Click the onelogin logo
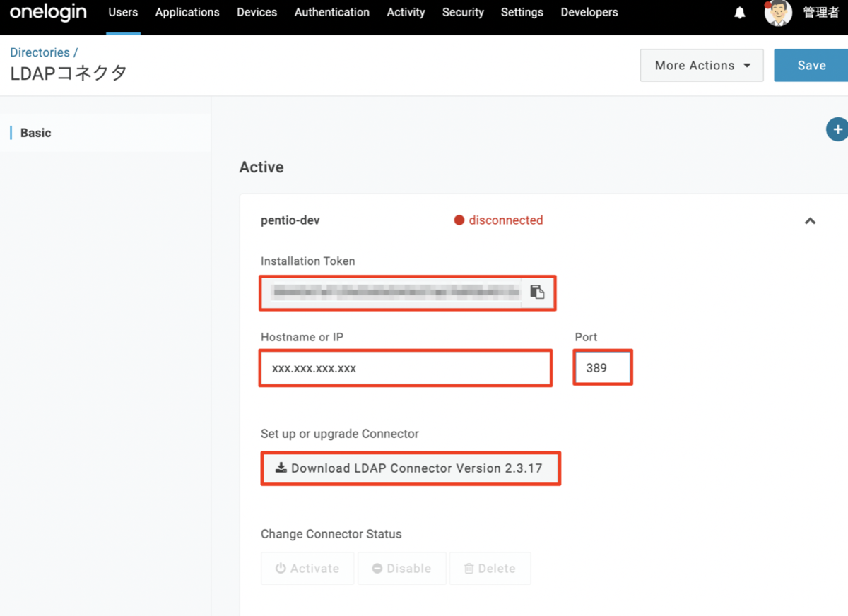This screenshot has height=616, width=848. (x=48, y=13)
